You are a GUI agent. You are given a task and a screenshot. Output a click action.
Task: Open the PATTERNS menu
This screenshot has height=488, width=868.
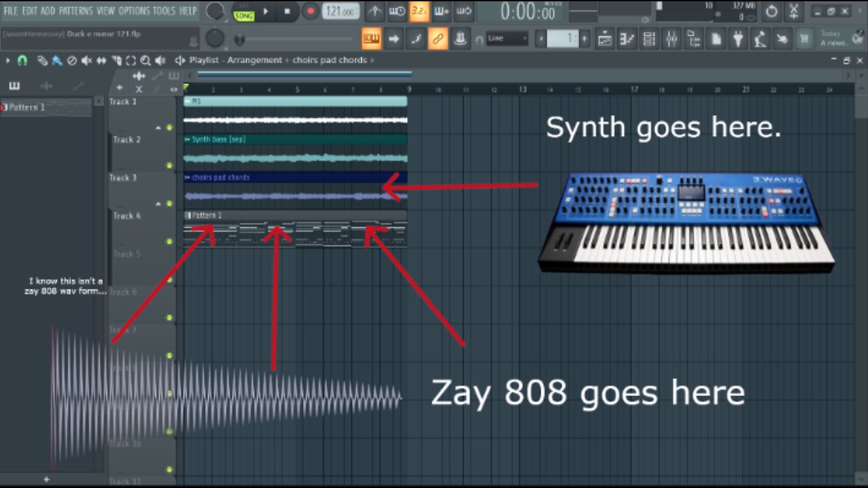coord(75,11)
